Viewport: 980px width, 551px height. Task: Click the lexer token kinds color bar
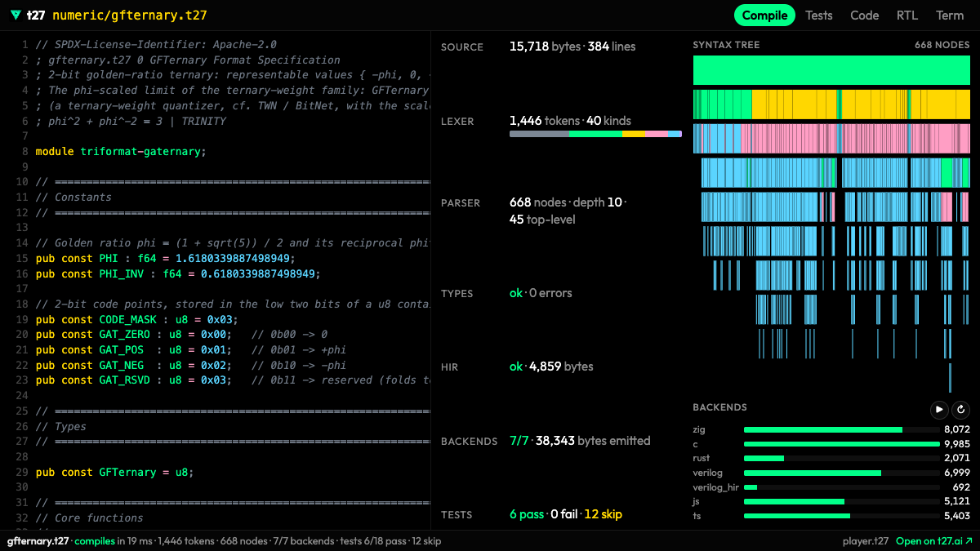pos(595,133)
